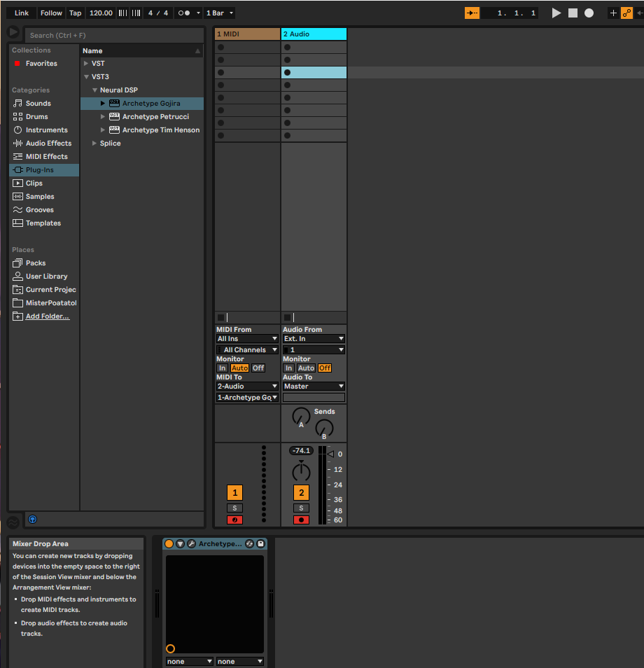The width and height of the screenshot is (644, 668).
Task: Open the Templates category
Action: [x=43, y=223]
